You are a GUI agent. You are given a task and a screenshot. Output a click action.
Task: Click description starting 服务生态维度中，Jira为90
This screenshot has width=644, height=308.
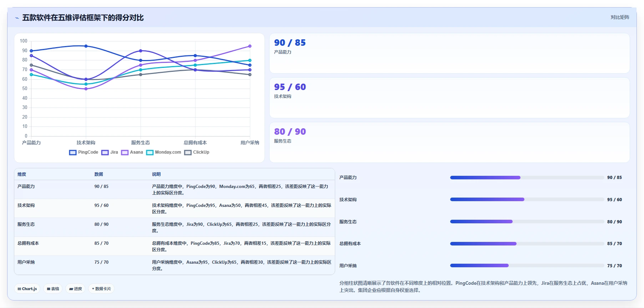242,228
